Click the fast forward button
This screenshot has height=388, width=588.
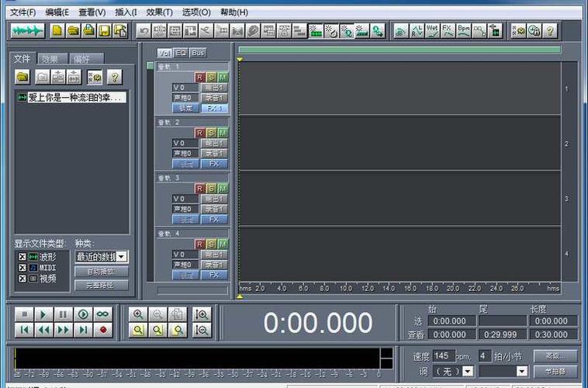64,331
